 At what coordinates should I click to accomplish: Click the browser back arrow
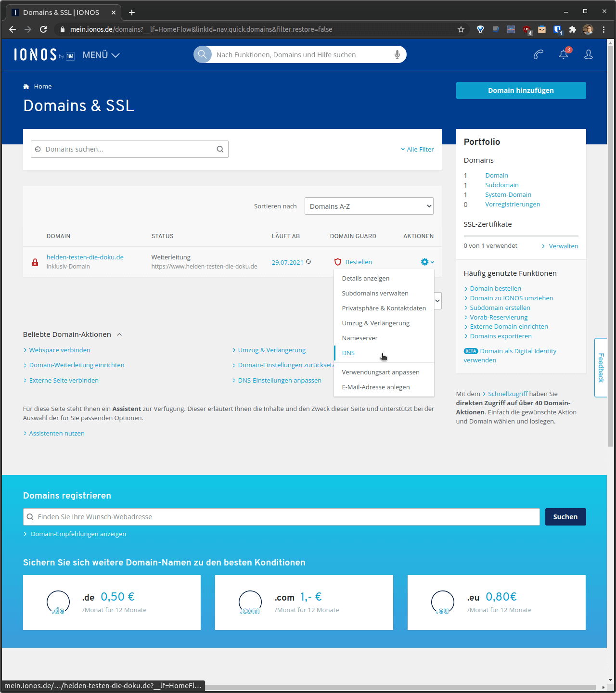pos(13,29)
